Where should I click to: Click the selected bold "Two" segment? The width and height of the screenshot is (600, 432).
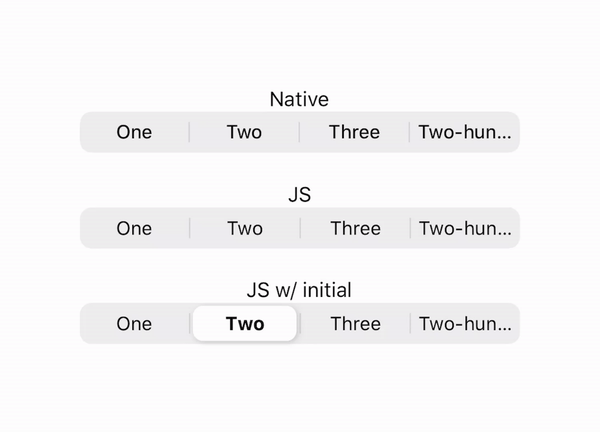245,324
